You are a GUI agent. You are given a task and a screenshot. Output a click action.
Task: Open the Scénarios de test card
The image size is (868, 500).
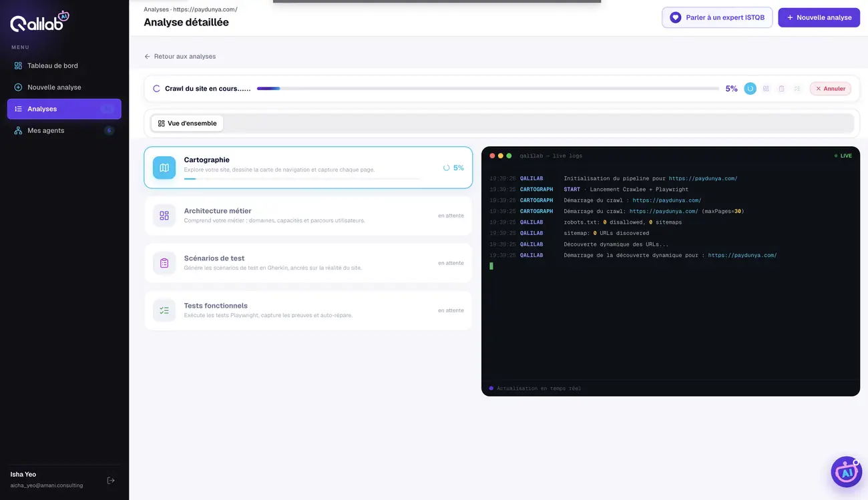(308, 263)
